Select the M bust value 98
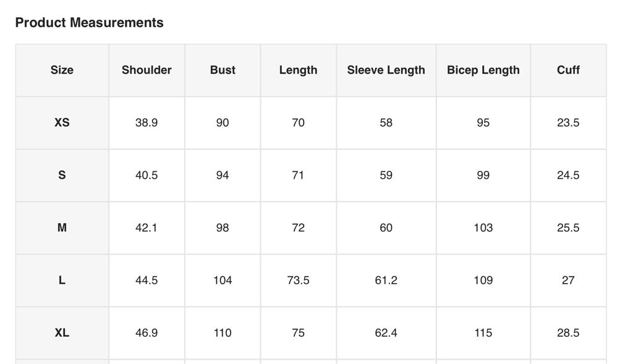The height and width of the screenshot is (364, 633). point(223,227)
